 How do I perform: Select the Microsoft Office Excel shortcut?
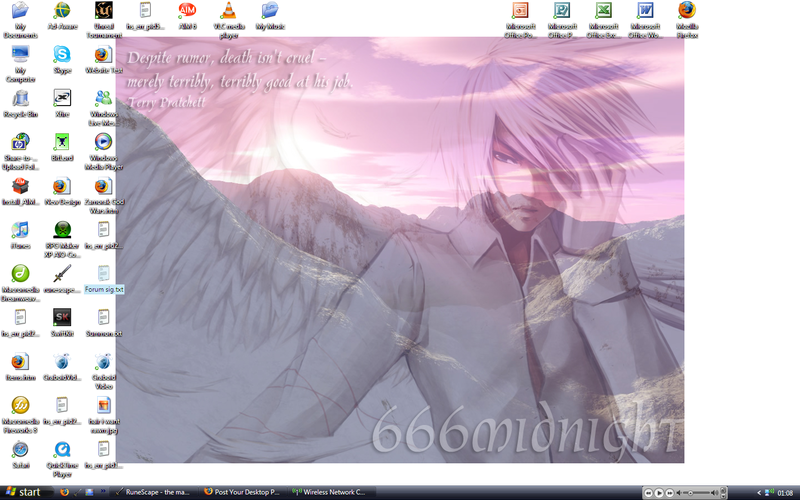point(604,19)
